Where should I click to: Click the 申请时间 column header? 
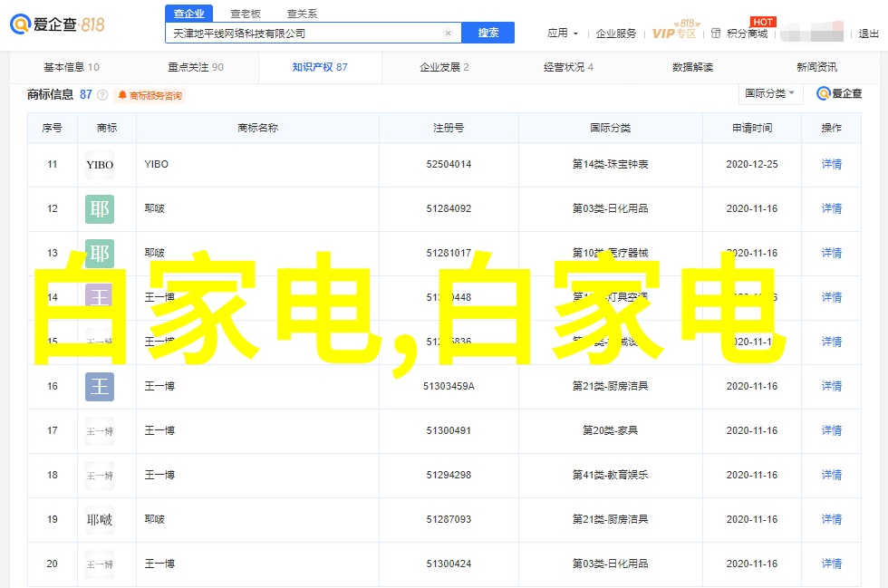click(x=752, y=128)
